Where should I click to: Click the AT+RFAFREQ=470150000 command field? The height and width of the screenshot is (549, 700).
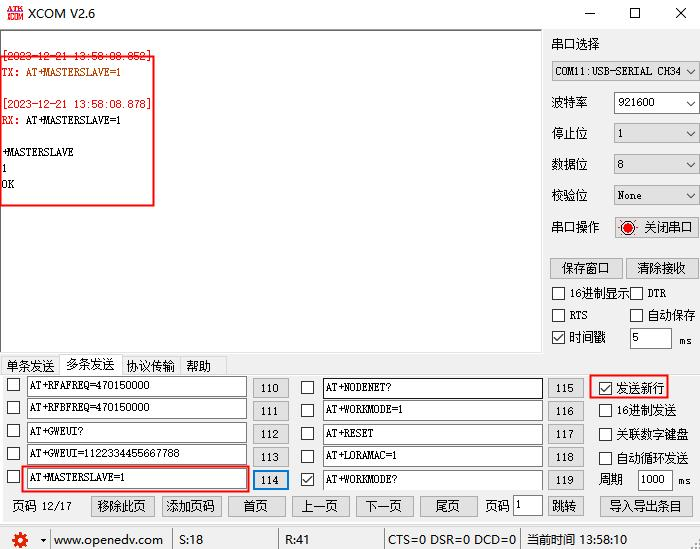pos(137,386)
